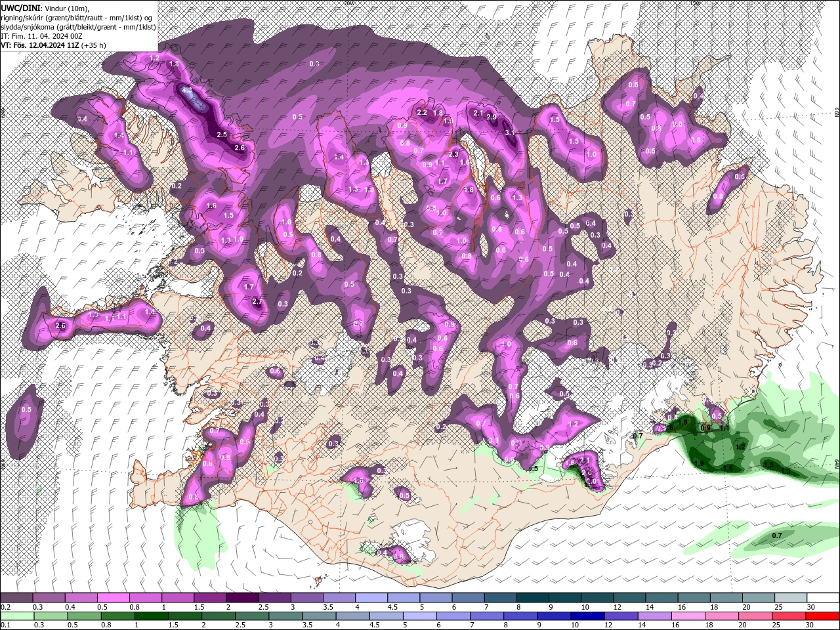Viewport: 840px width, 630px height.
Task: Pick the light pink 16 swatch, lower legend
Action: point(688,616)
